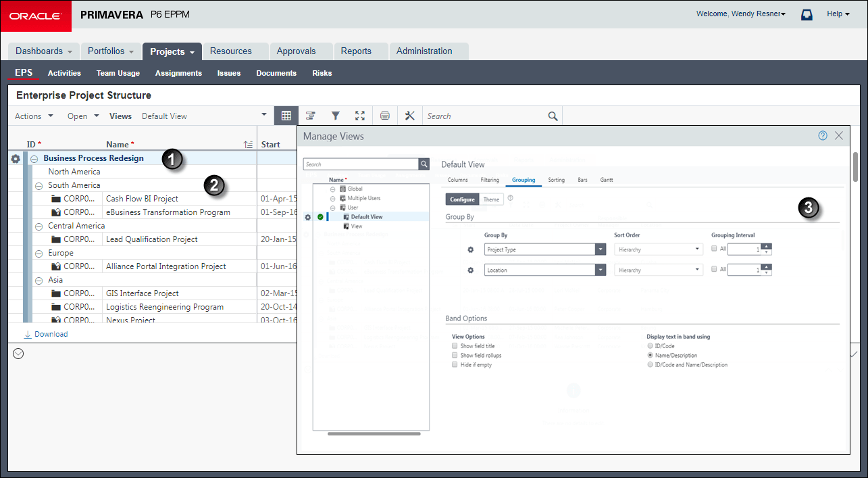
Task: Click the folder icon of Lead Qualification Project
Action: [x=56, y=239]
